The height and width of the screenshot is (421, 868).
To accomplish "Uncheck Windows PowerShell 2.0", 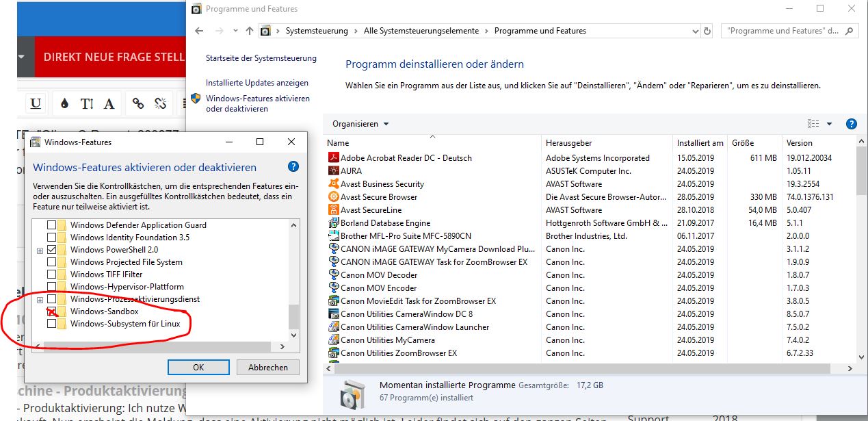I will pos(51,250).
